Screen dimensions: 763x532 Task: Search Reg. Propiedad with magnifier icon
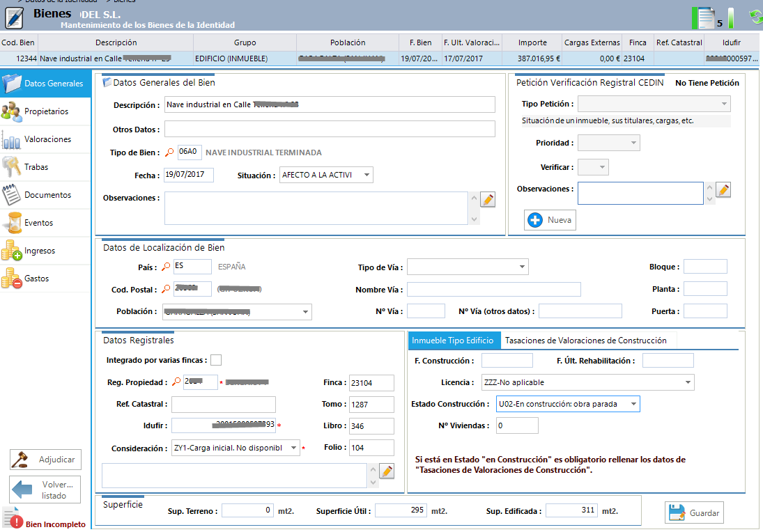(176, 382)
